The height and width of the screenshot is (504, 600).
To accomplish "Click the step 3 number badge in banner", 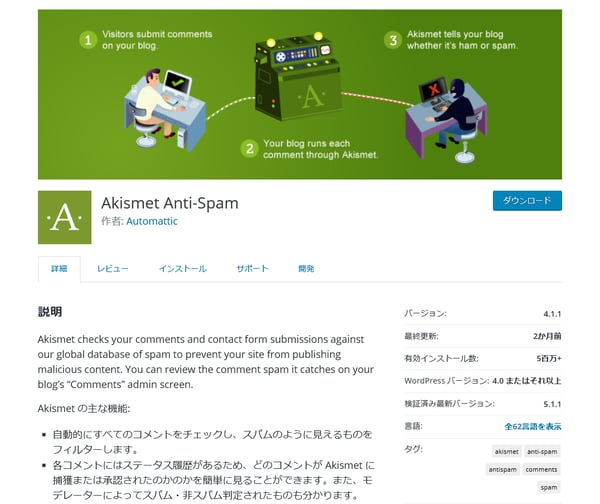I will click(x=393, y=40).
